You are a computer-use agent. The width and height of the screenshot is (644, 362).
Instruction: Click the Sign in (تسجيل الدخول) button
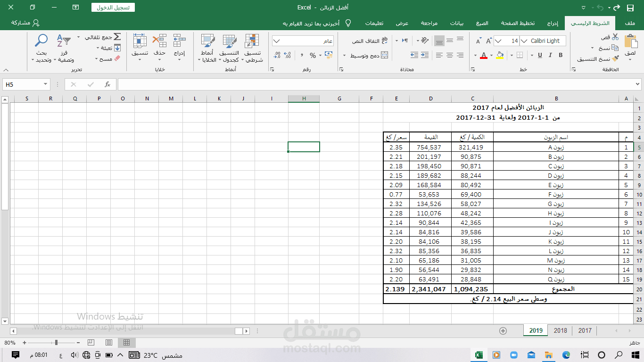(x=113, y=8)
